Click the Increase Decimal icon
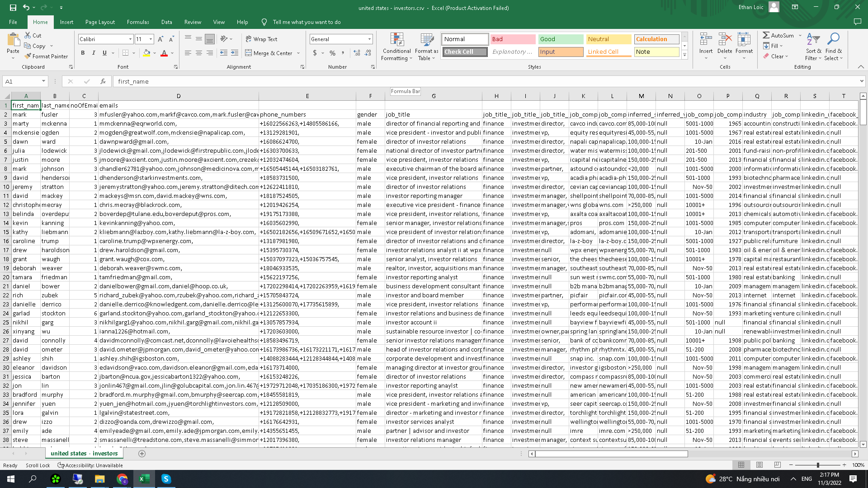The width and height of the screenshot is (868, 488). tap(357, 53)
